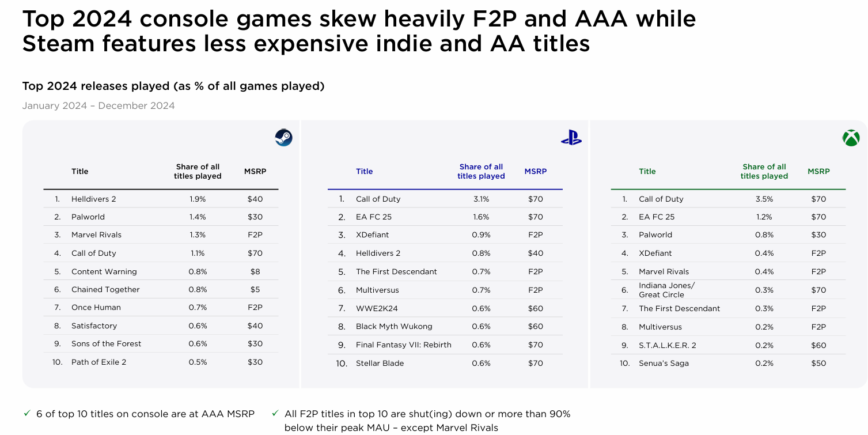This screenshot has height=435, width=868.
Task: Click Path of Exile 2 entry
Action: (x=98, y=362)
